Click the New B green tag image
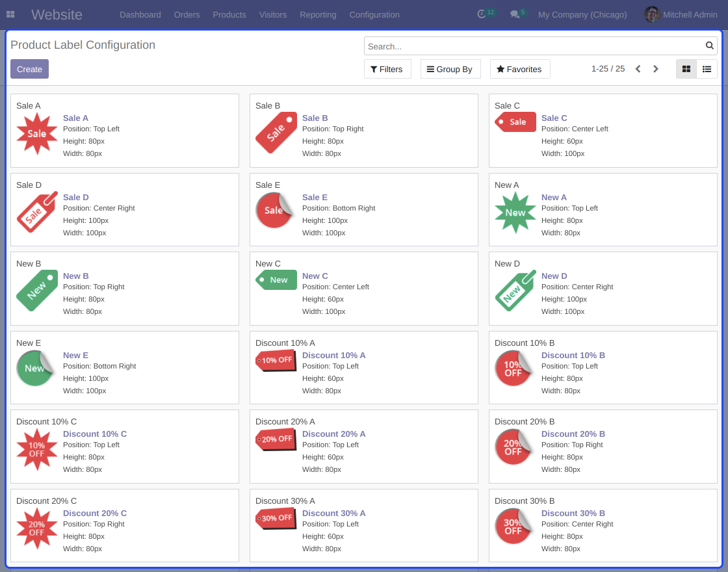The height and width of the screenshot is (572, 728). [x=37, y=291]
